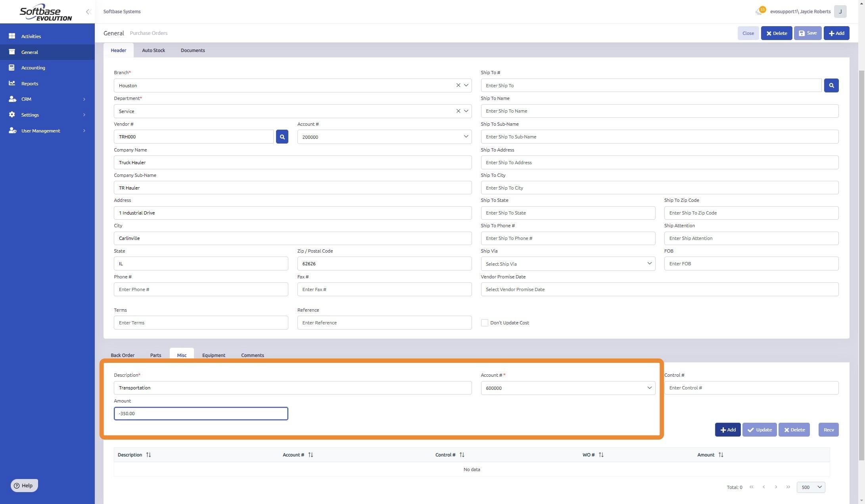Clear the Service department selection X
865x504 pixels.
[x=458, y=111]
